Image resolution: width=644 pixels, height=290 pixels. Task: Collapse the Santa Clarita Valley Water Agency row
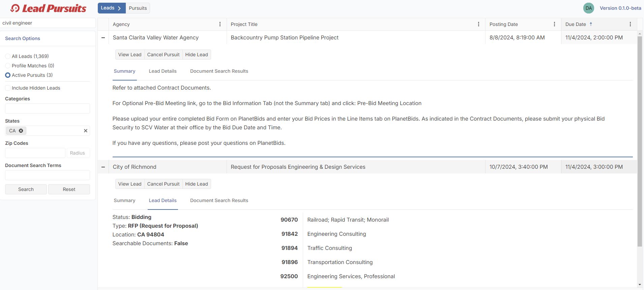103,38
